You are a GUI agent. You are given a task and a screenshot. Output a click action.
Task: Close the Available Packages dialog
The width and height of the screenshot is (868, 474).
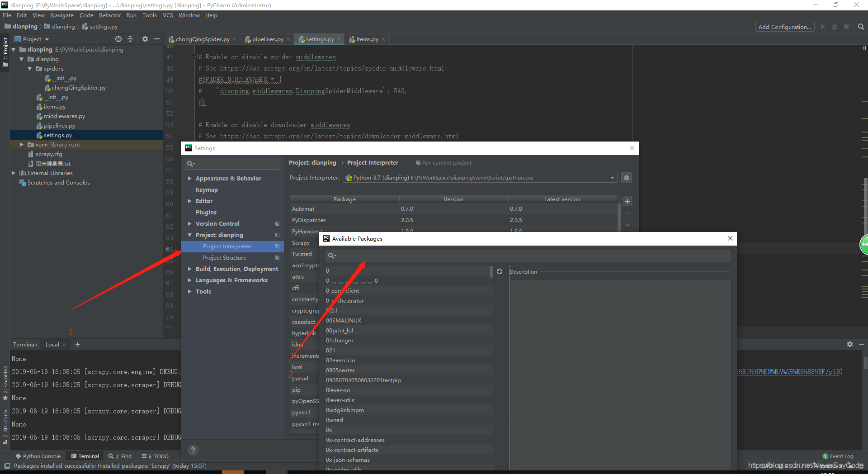[730, 238]
